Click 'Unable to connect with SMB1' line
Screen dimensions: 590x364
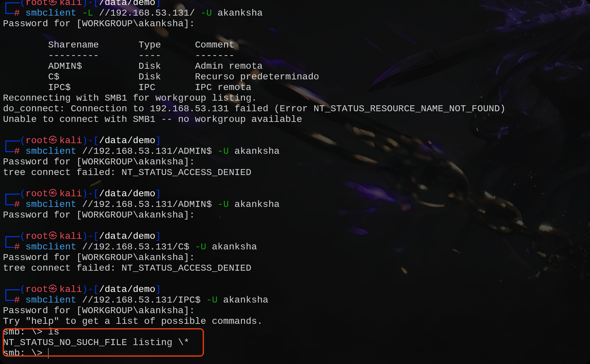point(152,119)
